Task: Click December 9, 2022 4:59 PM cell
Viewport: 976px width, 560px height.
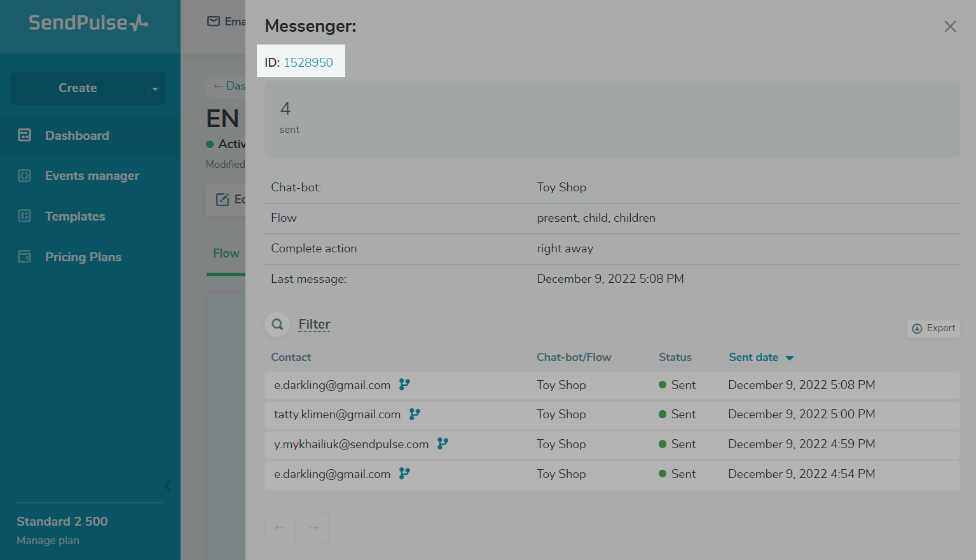Action: pyautogui.click(x=802, y=444)
